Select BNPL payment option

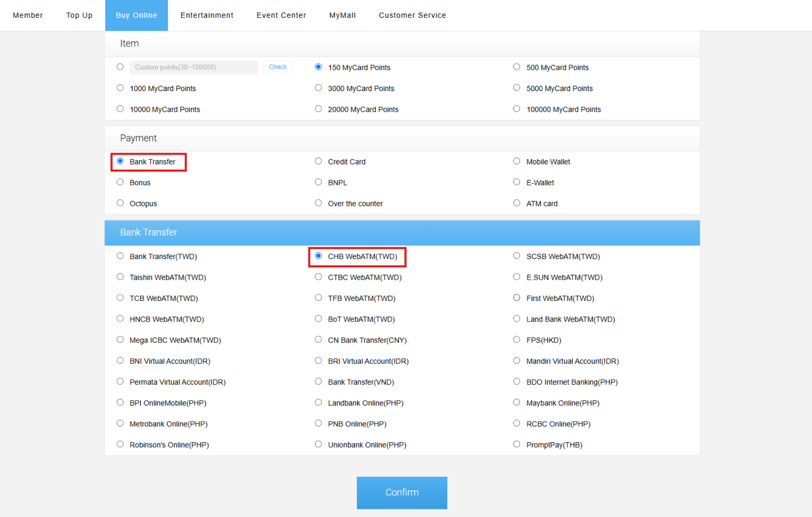(318, 182)
